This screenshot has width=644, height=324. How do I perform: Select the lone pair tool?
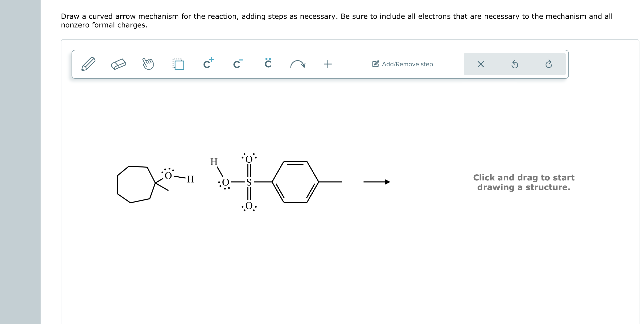click(268, 64)
